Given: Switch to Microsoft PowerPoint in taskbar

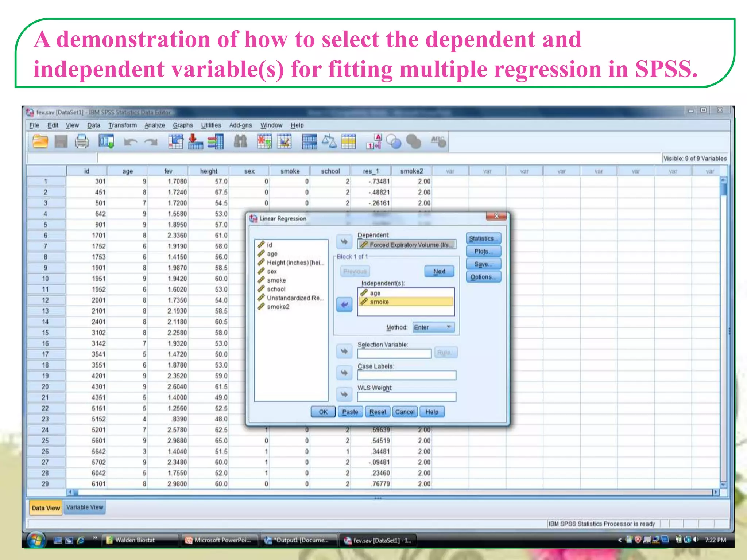Looking at the screenshot, I should pyautogui.click(x=218, y=540).
